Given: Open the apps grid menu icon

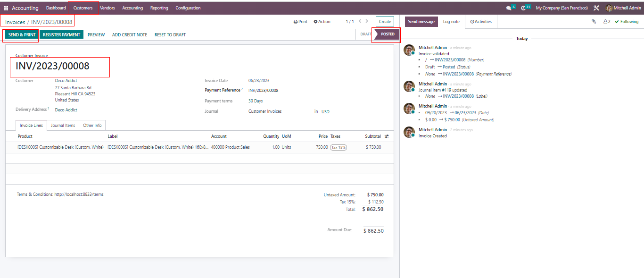Looking at the screenshot, I should (6, 8).
